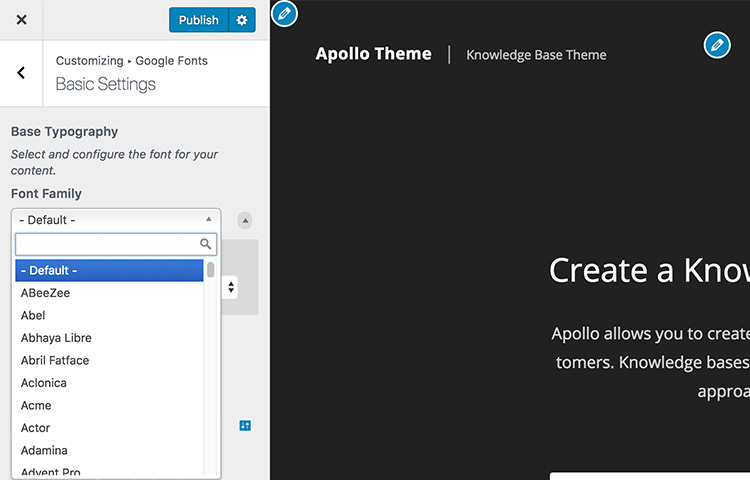Choose Actor font

pyautogui.click(x=109, y=427)
